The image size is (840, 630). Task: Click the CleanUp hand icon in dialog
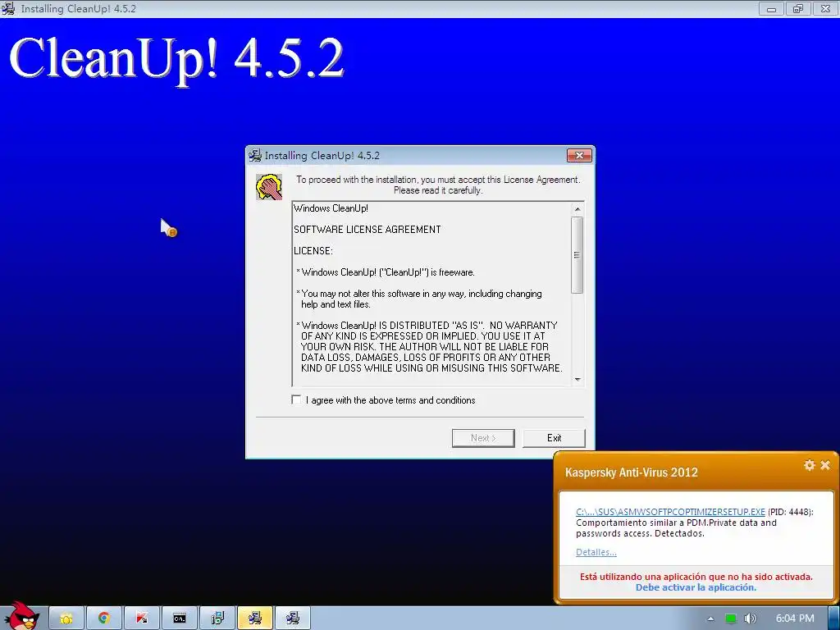click(269, 187)
